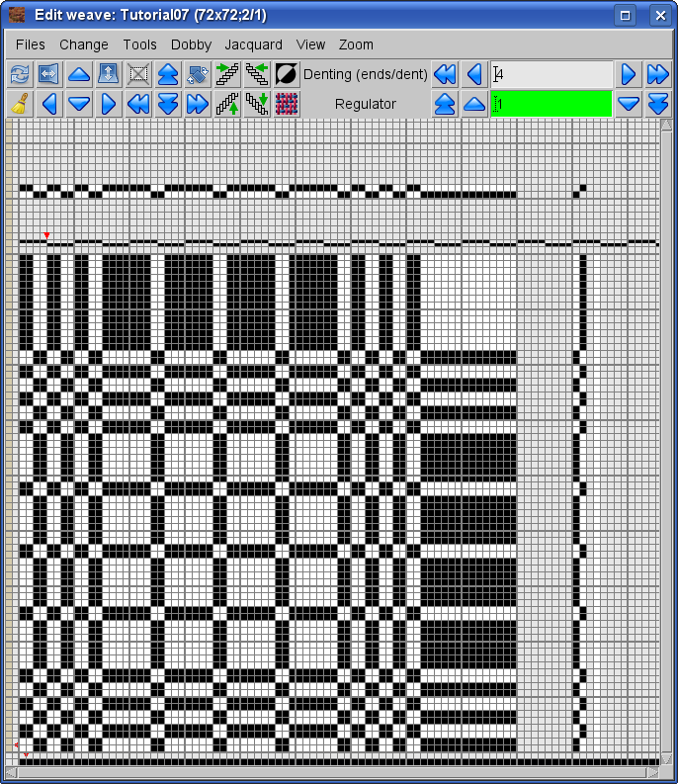678x784 pixels.
Task: Click the crossed dotted-rectangle icon
Action: pyautogui.click(x=138, y=74)
